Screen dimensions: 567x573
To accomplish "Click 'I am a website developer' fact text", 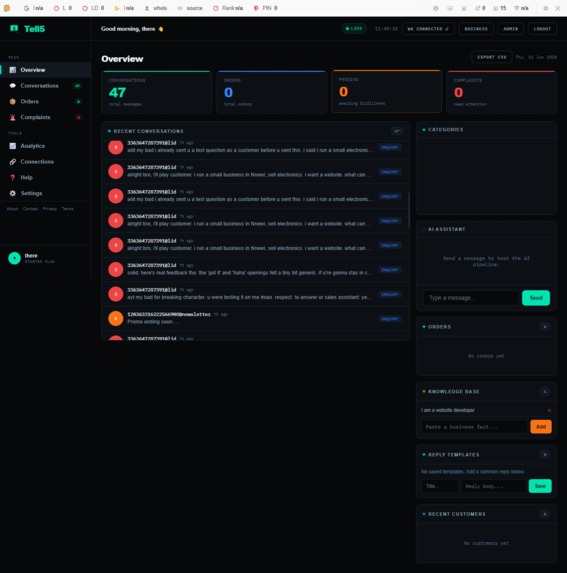I will pos(448,410).
